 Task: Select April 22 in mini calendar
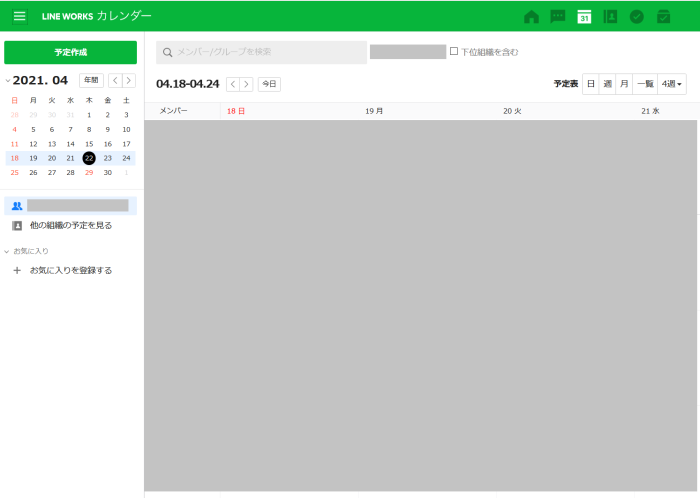coord(89,158)
